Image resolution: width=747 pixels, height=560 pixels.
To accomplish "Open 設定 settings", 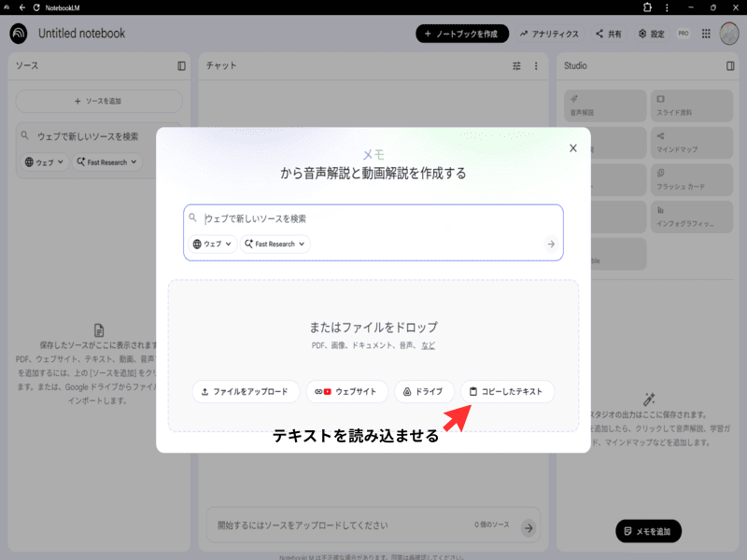I will 651,34.
